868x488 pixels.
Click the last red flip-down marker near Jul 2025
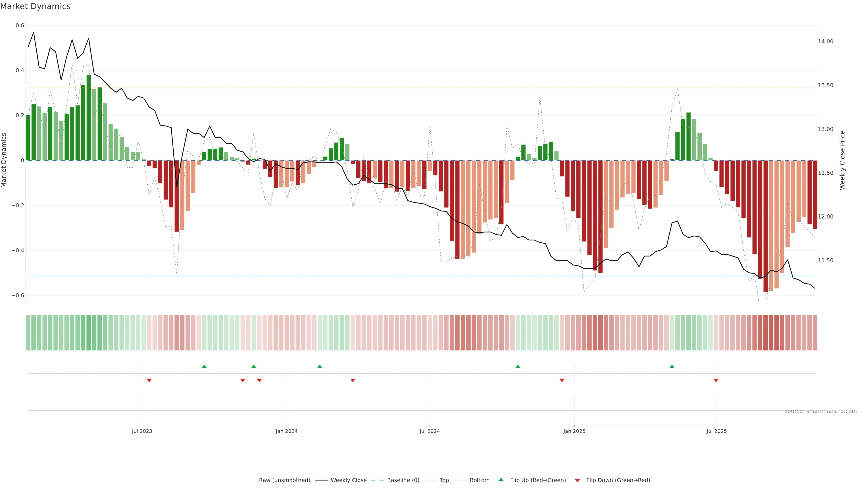[716, 380]
